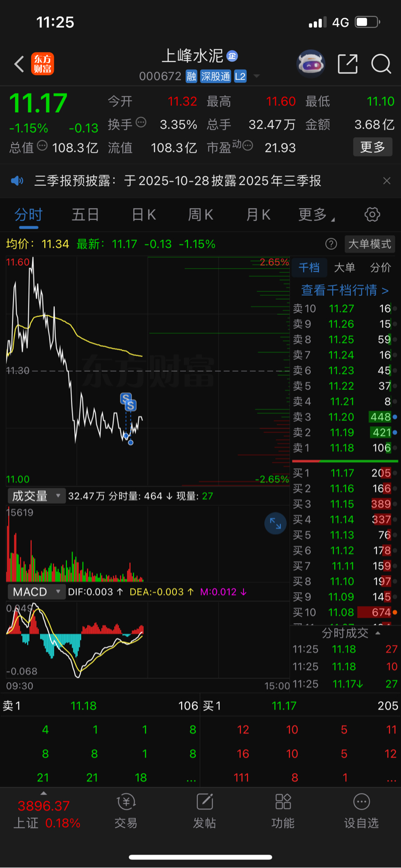
Task: Open the 成交量 indicator dropdown
Action: coord(37,496)
